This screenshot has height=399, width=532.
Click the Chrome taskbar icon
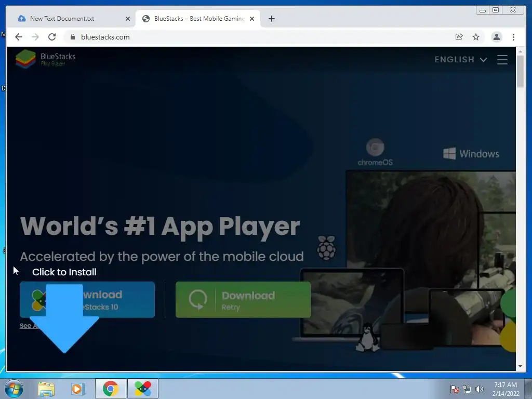point(110,389)
